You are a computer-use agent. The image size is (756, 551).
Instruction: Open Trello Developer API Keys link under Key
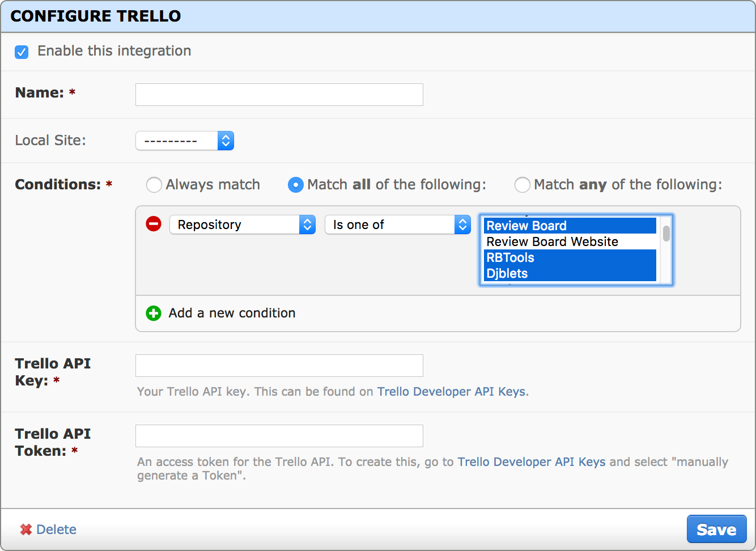tap(452, 392)
